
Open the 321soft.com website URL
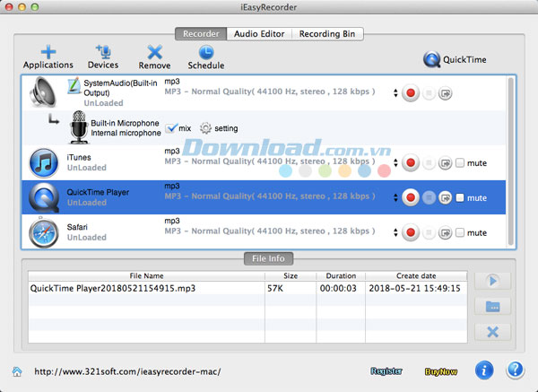pos(127,371)
